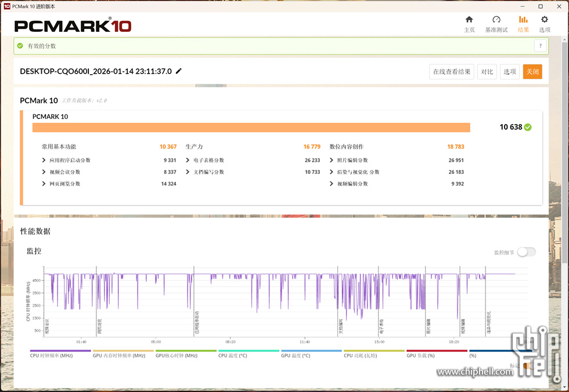Click the 数位内容创作 heading
Screen dimensions: 569x392
coord(346,147)
